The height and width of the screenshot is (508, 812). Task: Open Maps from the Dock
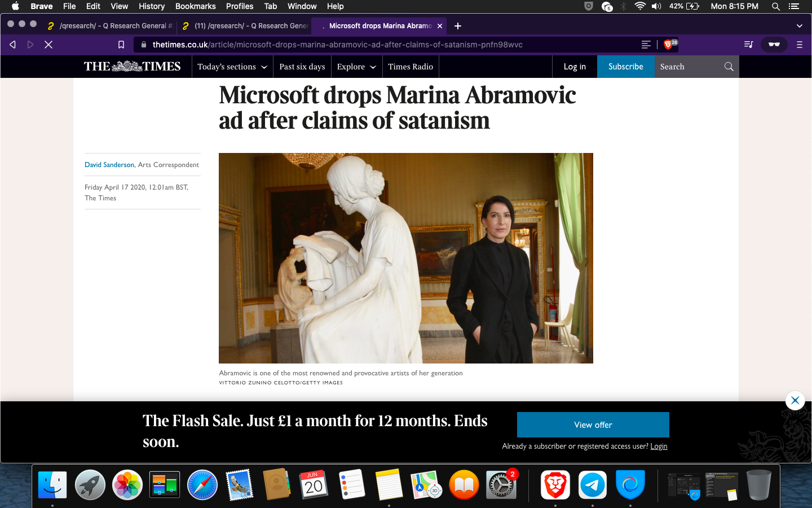(426, 485)
